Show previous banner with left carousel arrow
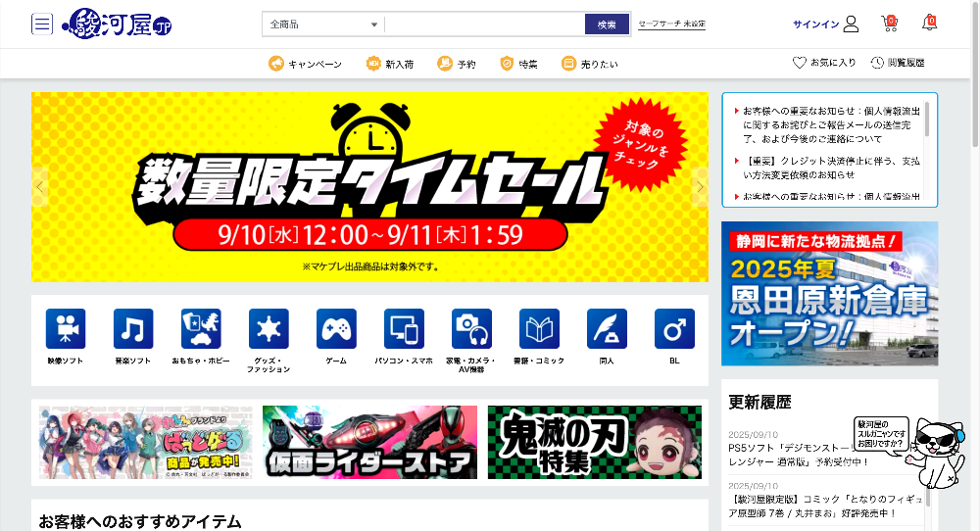 40,186
